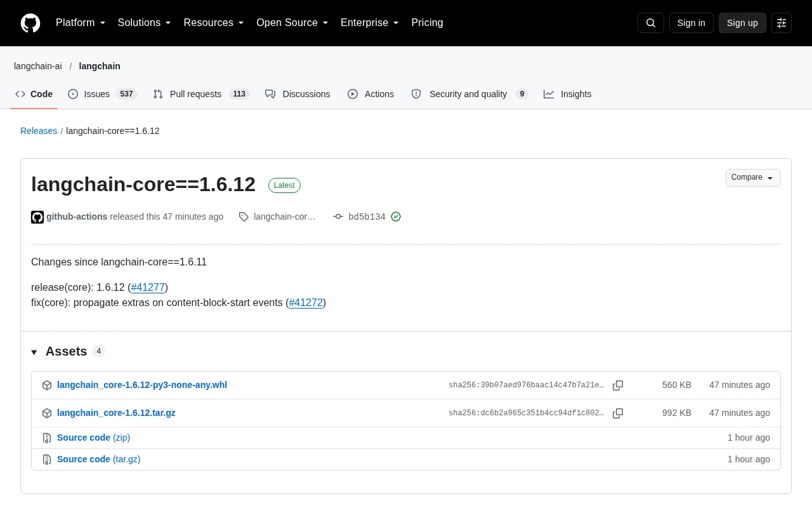This screenshot has height=508, width=812.
Task: Open the Platform menu
Action: [81, 23]
